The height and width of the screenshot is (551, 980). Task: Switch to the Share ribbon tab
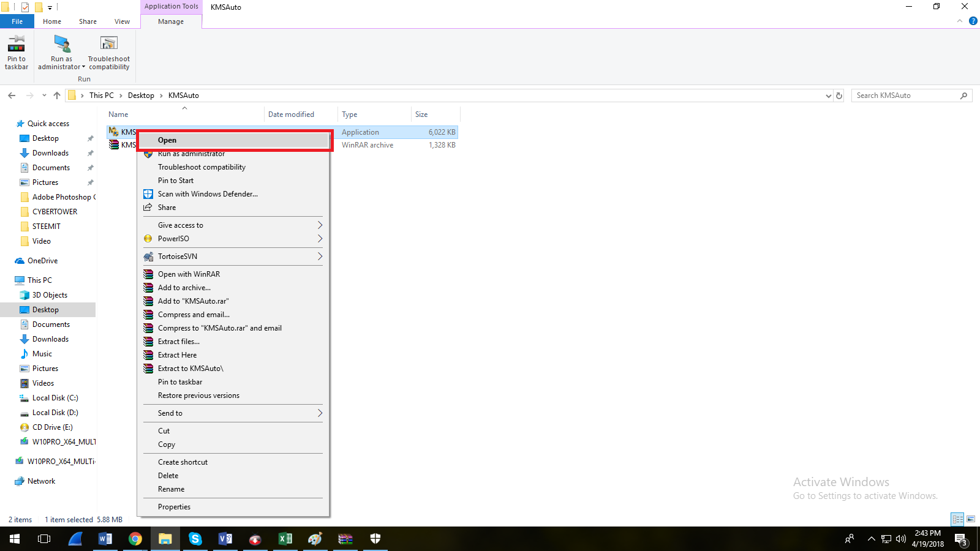[88, 21]
